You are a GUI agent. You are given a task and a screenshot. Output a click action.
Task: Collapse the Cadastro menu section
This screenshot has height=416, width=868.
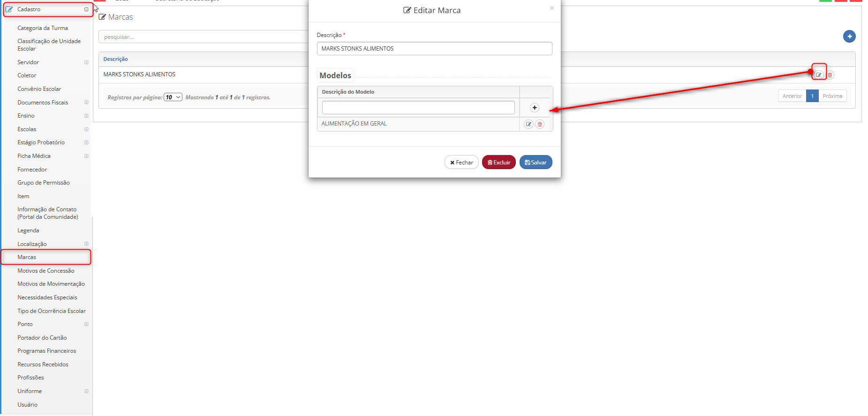86,9
